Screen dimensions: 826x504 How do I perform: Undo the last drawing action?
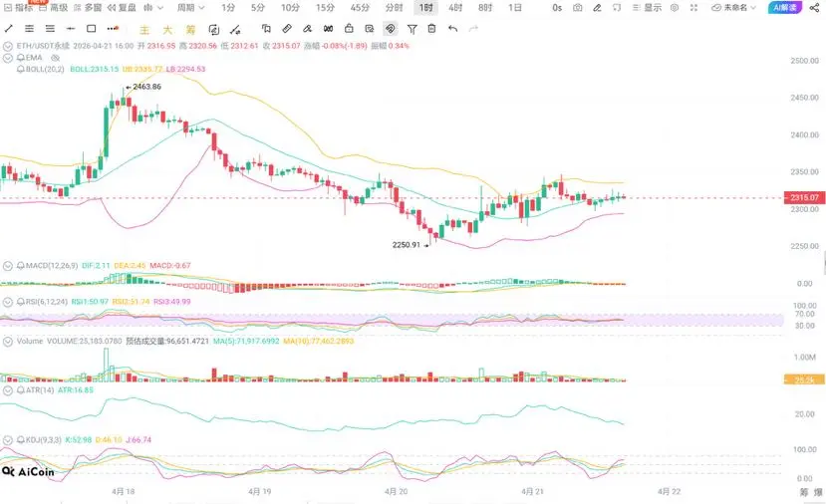(452, 29)
